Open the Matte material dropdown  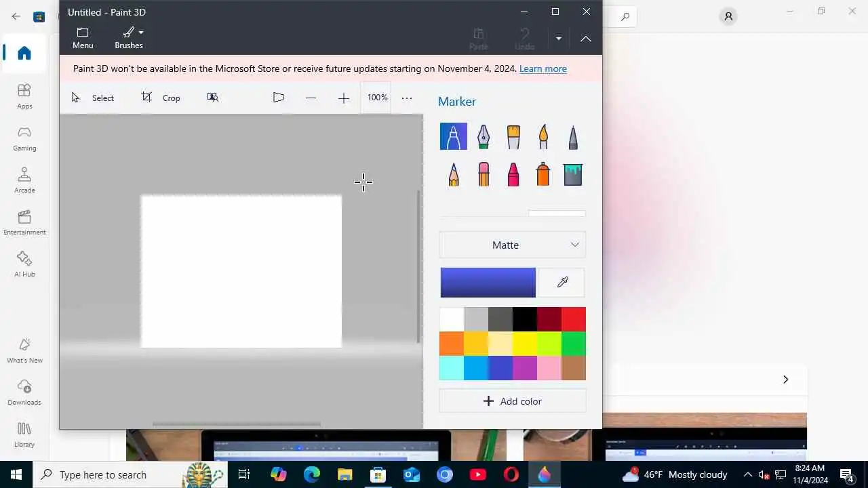click(x=513, y=245)
